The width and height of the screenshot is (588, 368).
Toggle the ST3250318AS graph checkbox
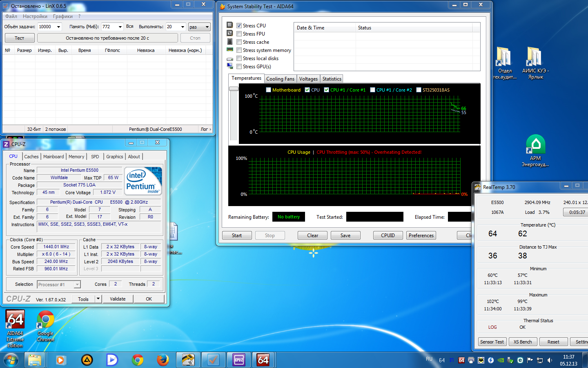point(419,90)
